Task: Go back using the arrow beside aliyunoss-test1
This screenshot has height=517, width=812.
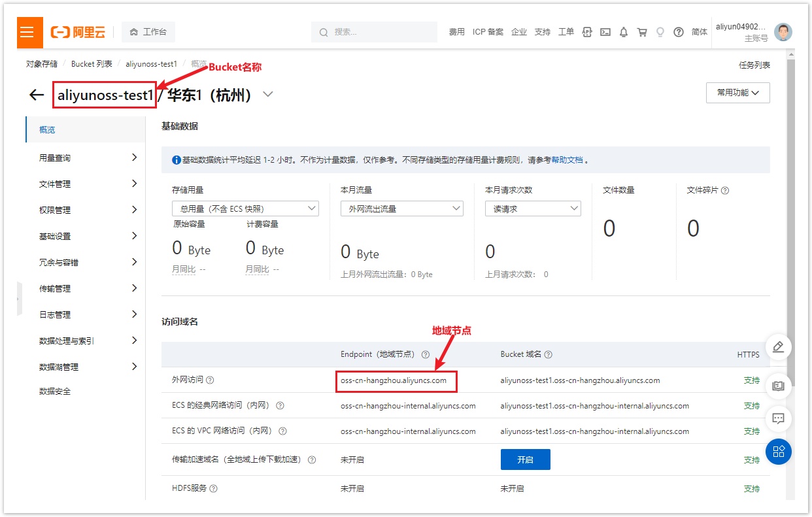Action: click(x=37, y=95)
